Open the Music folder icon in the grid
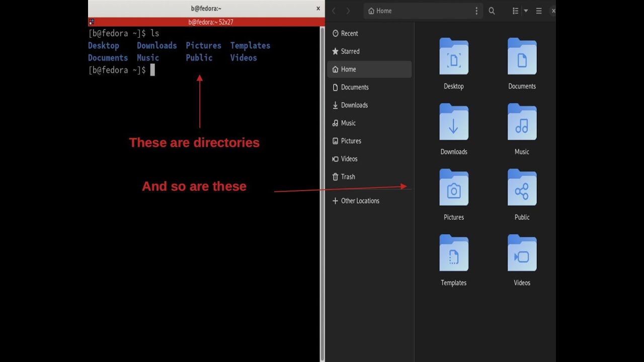644x362 pixels. [522, 122]
